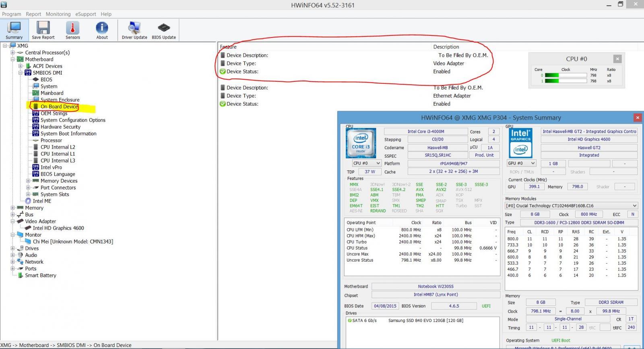This screenshot has width=644, height=349.
Task: Collapse the SMBIOS DMI node
Action: (20, 73)
